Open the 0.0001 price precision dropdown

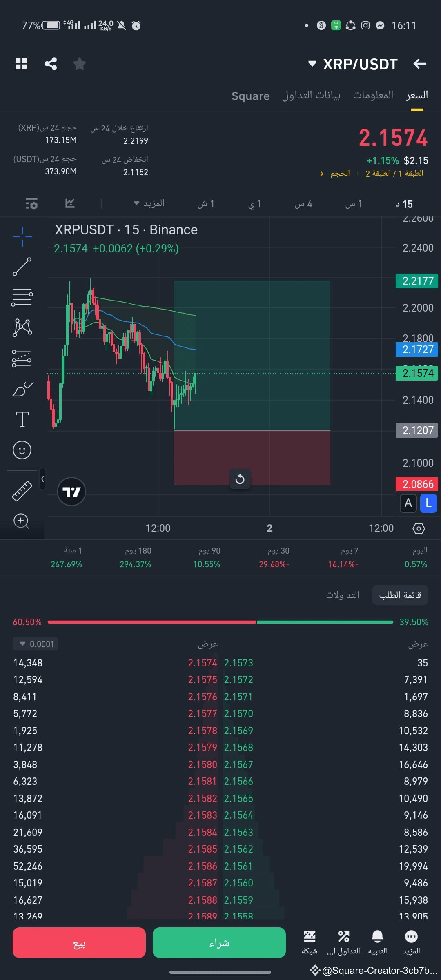click(35, 644)
